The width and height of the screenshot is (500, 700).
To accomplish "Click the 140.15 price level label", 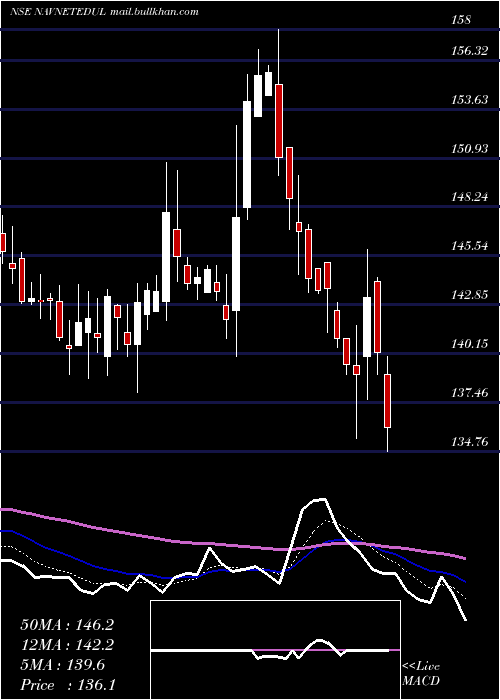I will click(469, 344).
